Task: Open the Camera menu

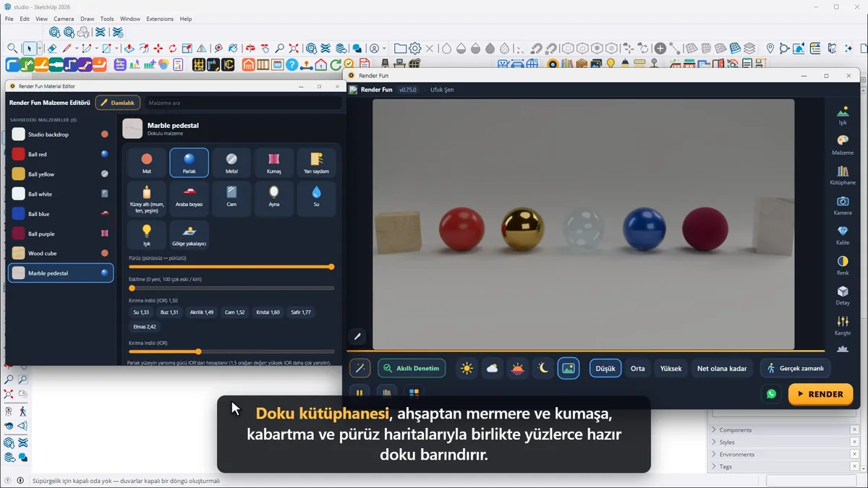Action: 64,19
